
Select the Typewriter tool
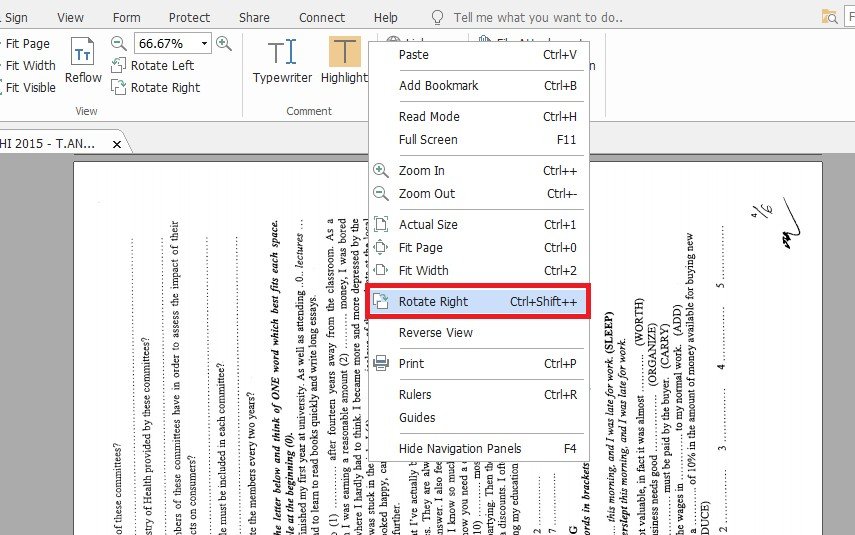click(282, 61)
